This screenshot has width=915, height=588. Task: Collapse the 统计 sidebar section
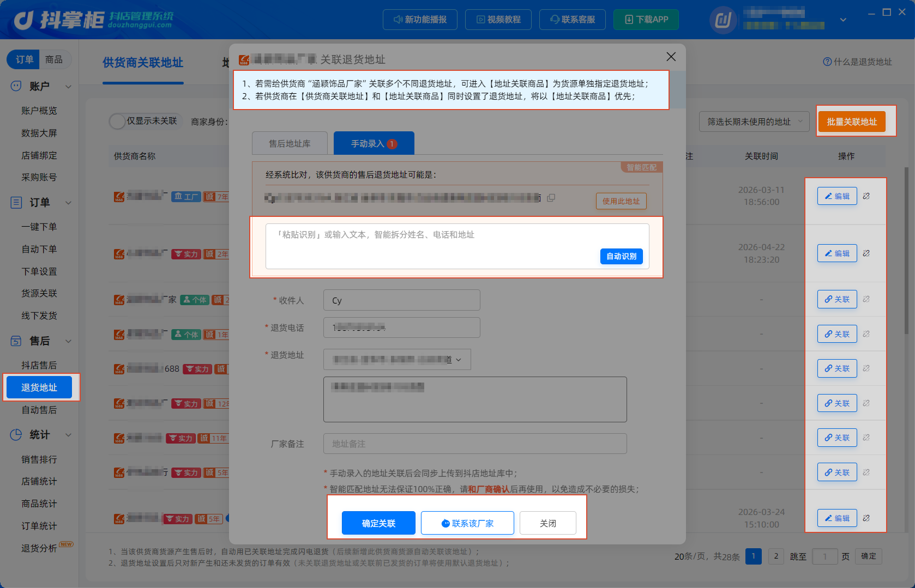[68, 435]
